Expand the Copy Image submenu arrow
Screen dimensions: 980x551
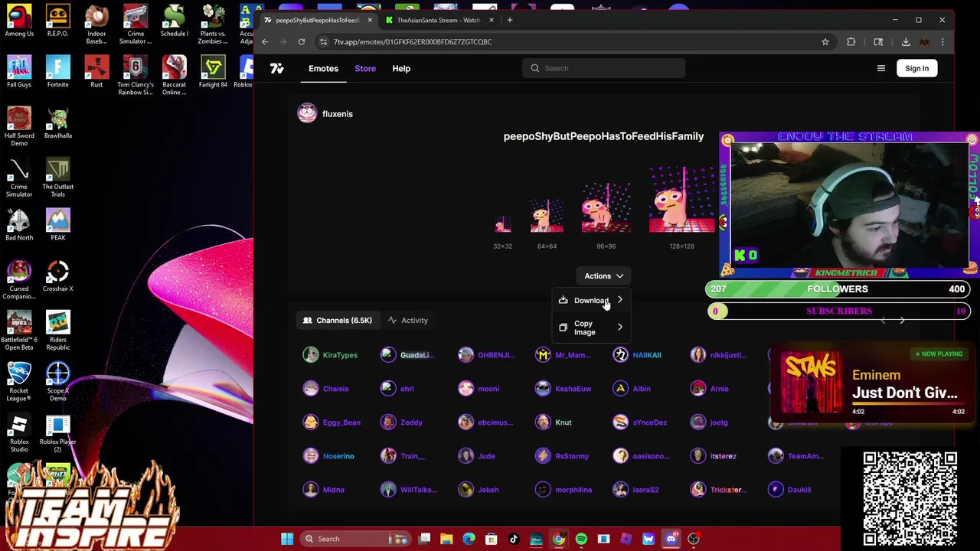[620, 328]
